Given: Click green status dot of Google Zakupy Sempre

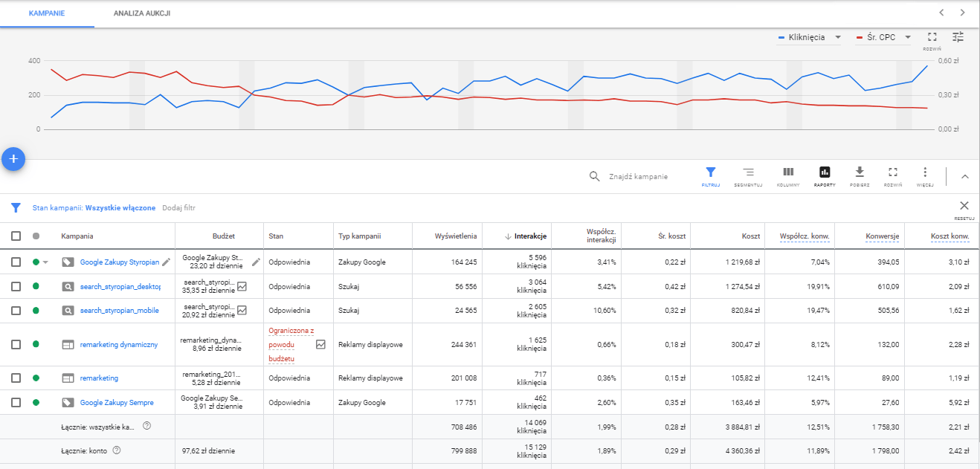Looking at the screenshot, I should [x=36, y=403].
